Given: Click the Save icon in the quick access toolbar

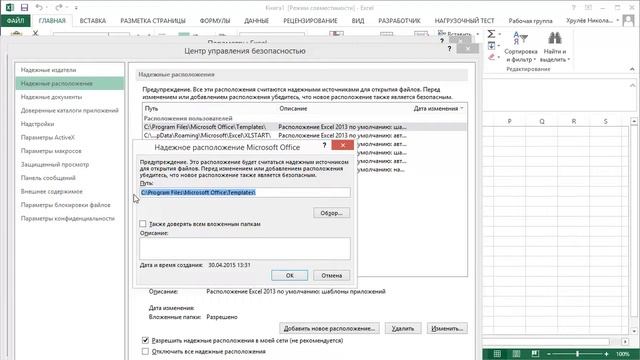Looking at the screenshot, I should coord(24,8).
